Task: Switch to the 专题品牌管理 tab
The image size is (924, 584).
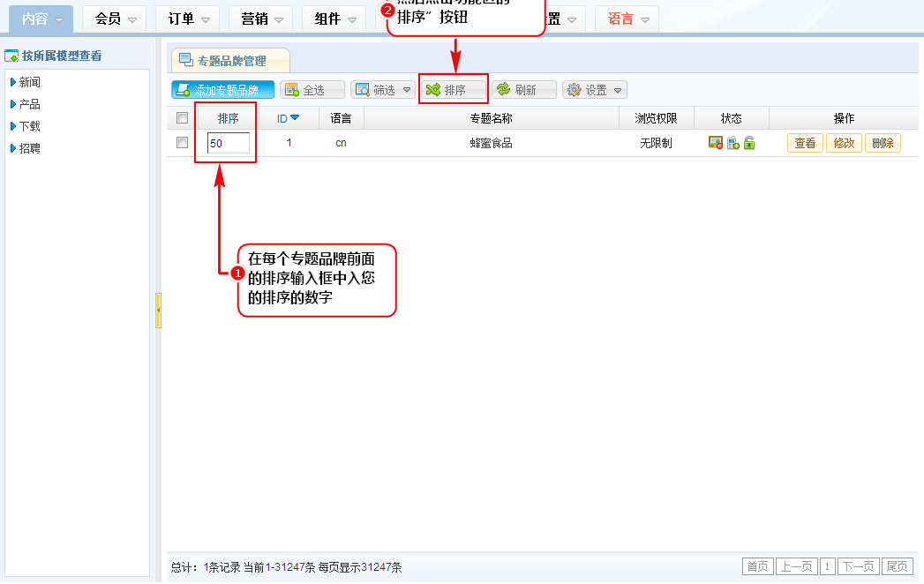Action: pyautogui.click(x=230, y=61)
